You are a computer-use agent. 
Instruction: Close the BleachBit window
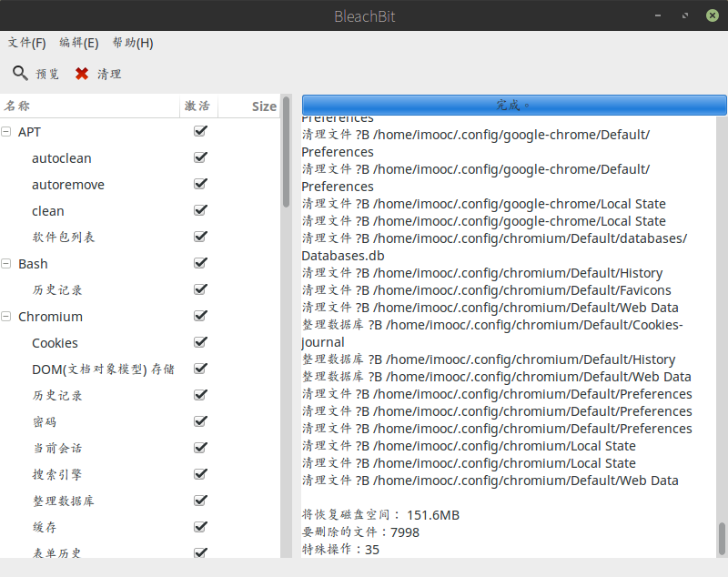point(714,15)
